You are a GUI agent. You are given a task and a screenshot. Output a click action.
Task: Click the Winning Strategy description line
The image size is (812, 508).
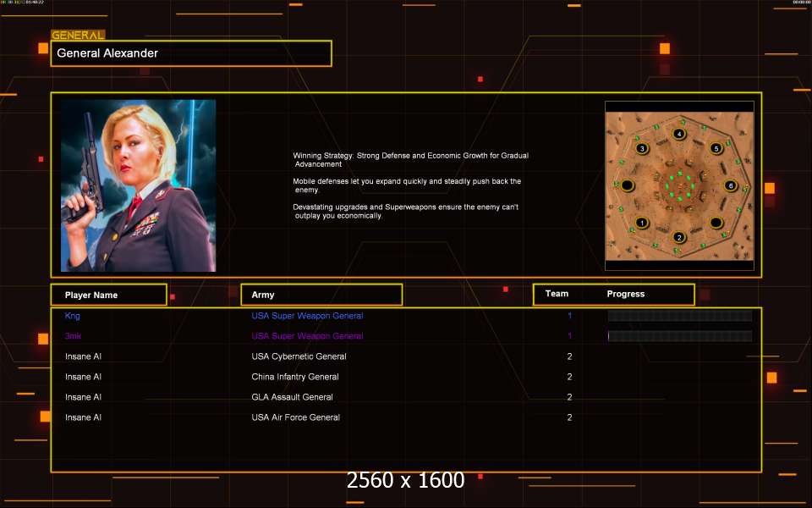click(x=411, y=160)
